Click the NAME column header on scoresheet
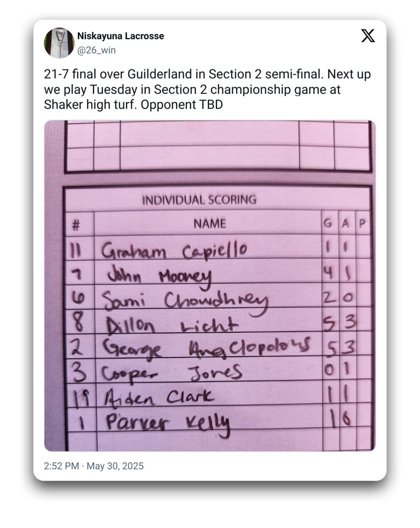The height and width of the screenshot is (528, 420). coord(210,224)
